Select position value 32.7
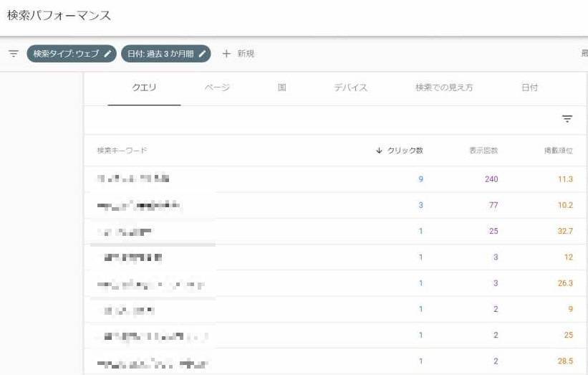Viewport: 588px width, 375px height. (x=565, y=231)
